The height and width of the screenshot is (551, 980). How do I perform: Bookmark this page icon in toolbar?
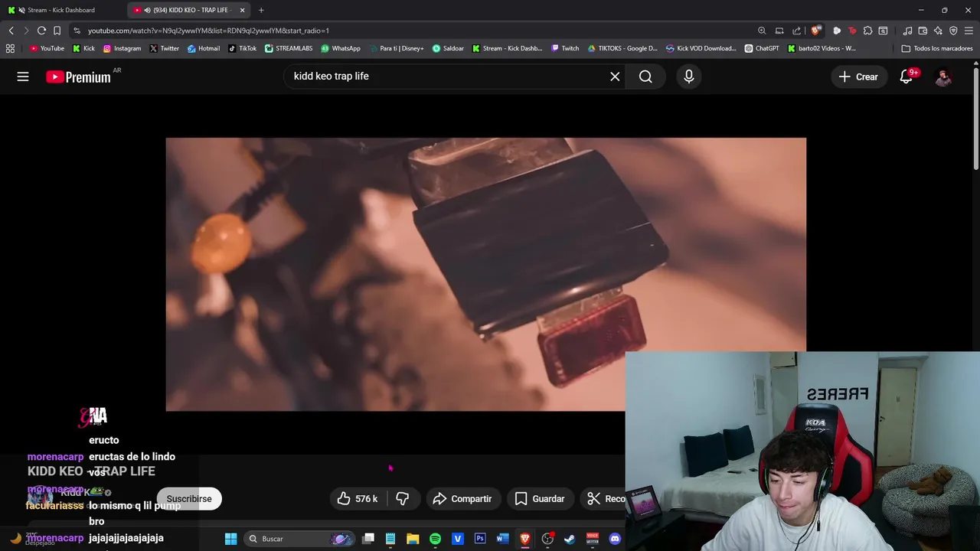(x=57, y=31)
